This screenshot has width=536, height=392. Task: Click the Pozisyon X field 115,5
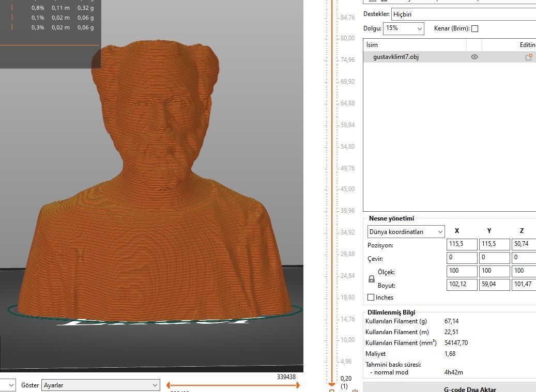point(462,244)
